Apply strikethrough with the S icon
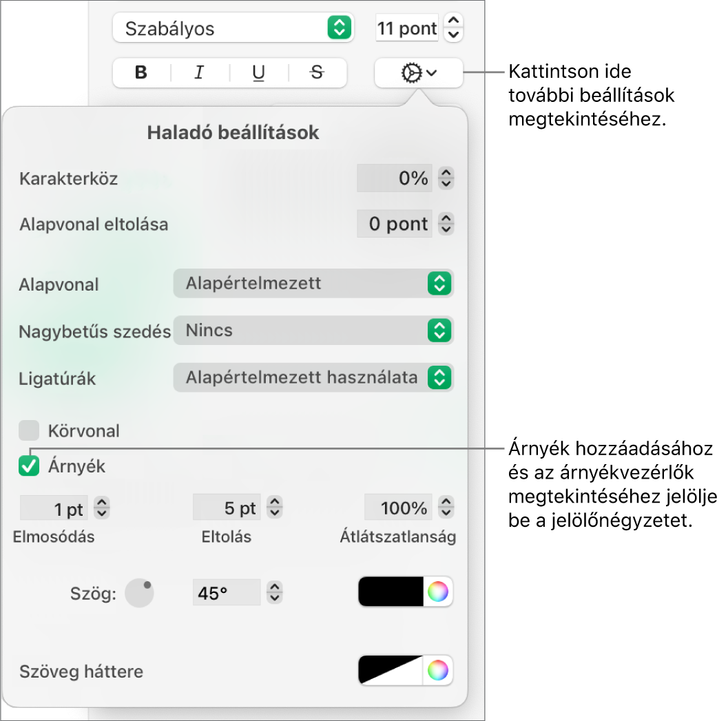Screen dimensions: 728x721 pyautogui.click(x=315, y=73)
